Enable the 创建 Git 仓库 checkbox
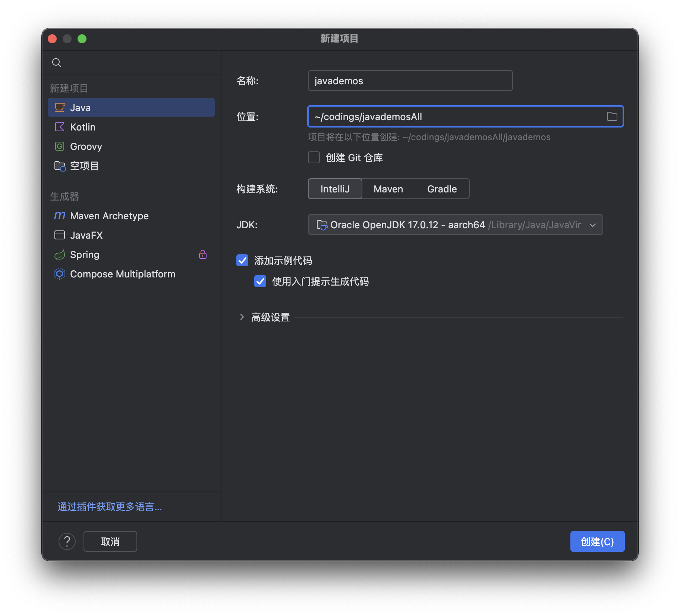 pyautogui.click(x=314, y=157)
